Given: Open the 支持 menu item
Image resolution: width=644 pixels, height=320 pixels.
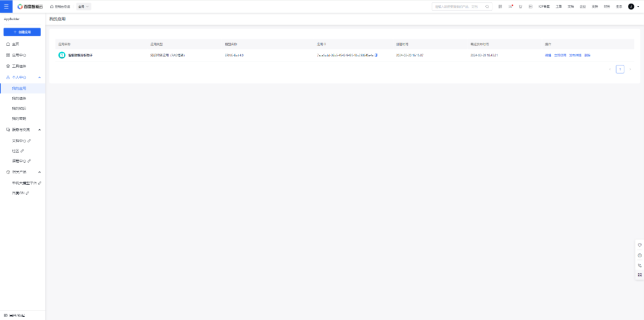Looking at the screenshot, I should [x=595, y=7].
